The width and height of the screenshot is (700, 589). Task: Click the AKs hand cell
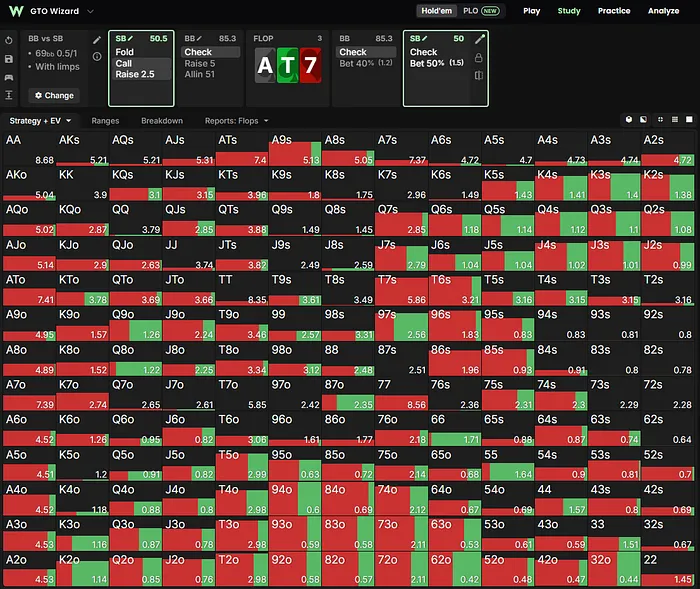[x=83, y=149]
